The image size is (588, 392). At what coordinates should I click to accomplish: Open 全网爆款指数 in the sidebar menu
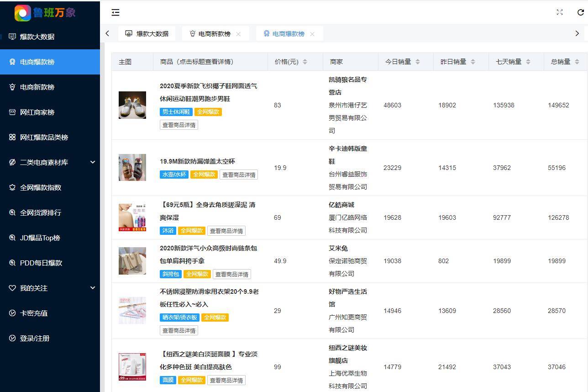tap(50, 187)
